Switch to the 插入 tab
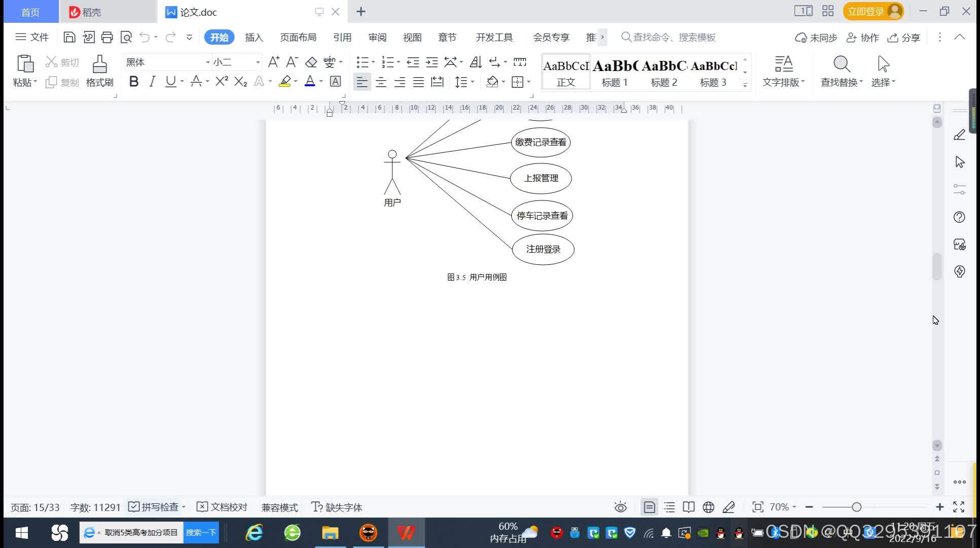980x548 pixels. point(254,37)
